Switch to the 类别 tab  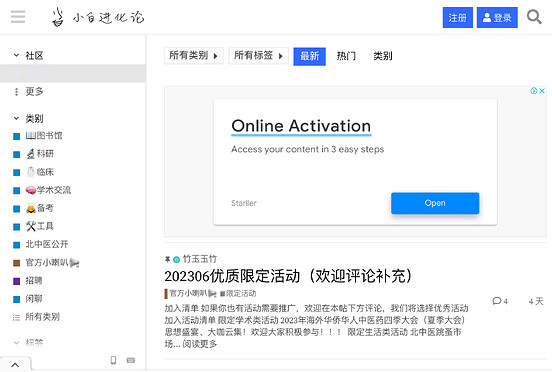coord(383,56)
